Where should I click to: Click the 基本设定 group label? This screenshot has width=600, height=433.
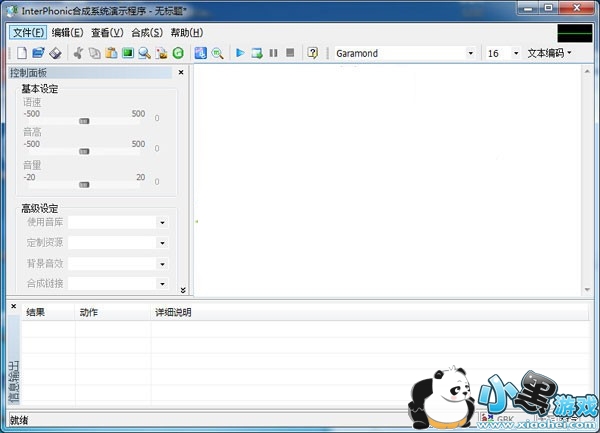click(x=40, y=89)
